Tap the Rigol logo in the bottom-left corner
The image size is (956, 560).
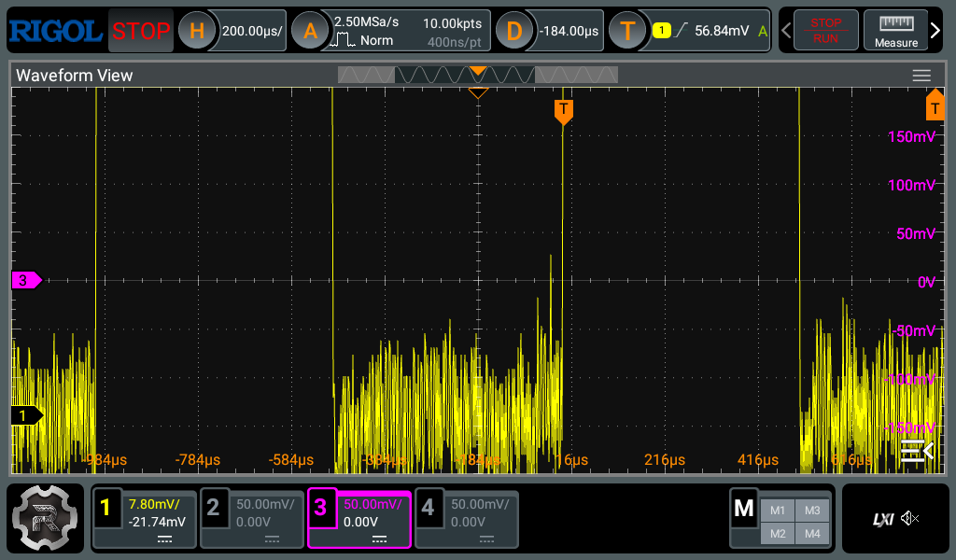tap(46, 518)
